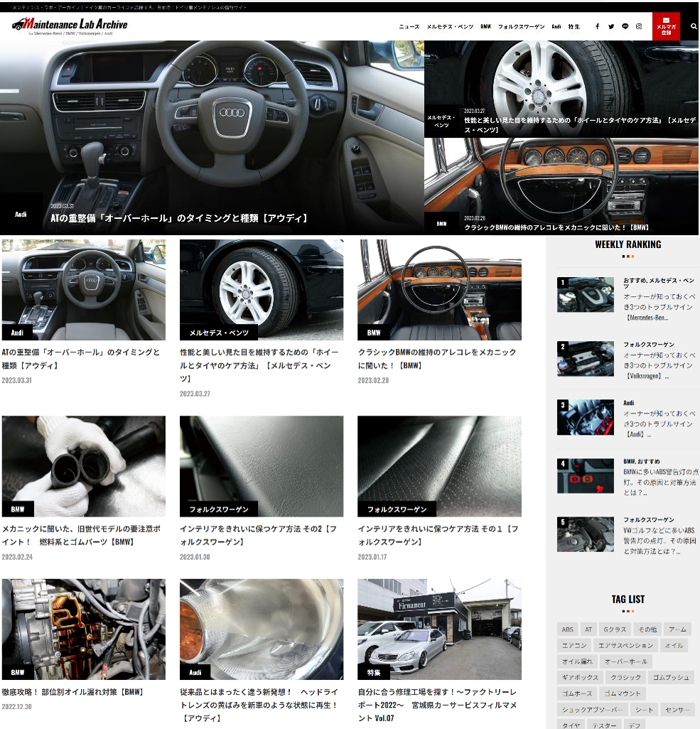Open hero classic BMW maintenance article
The height and width of the screenshot is (729, 700).
point(561,186)
